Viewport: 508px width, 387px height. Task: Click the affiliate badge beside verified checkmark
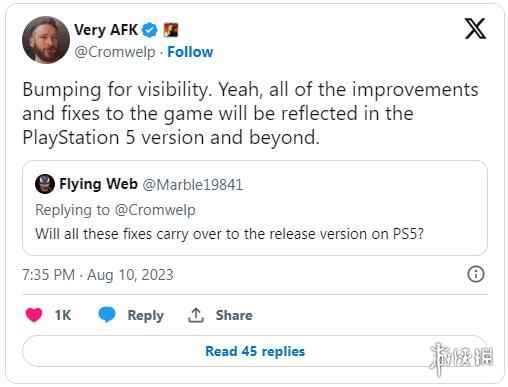point(171,30)
